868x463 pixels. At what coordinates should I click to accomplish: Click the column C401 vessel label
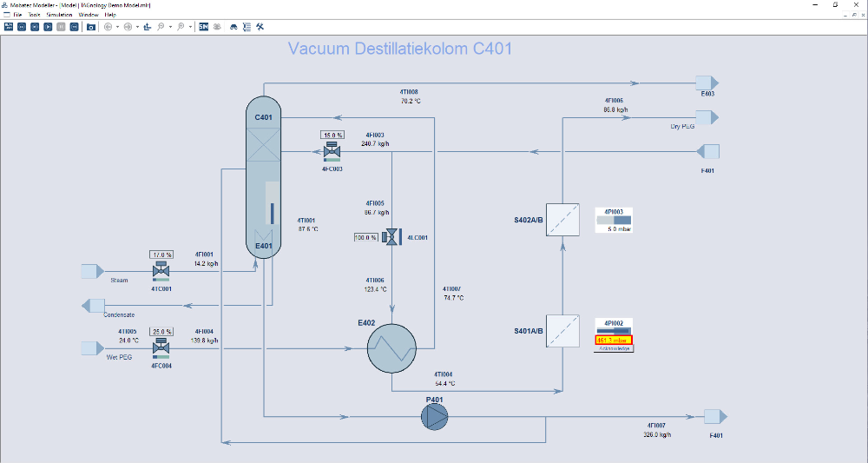pos(264,117)
